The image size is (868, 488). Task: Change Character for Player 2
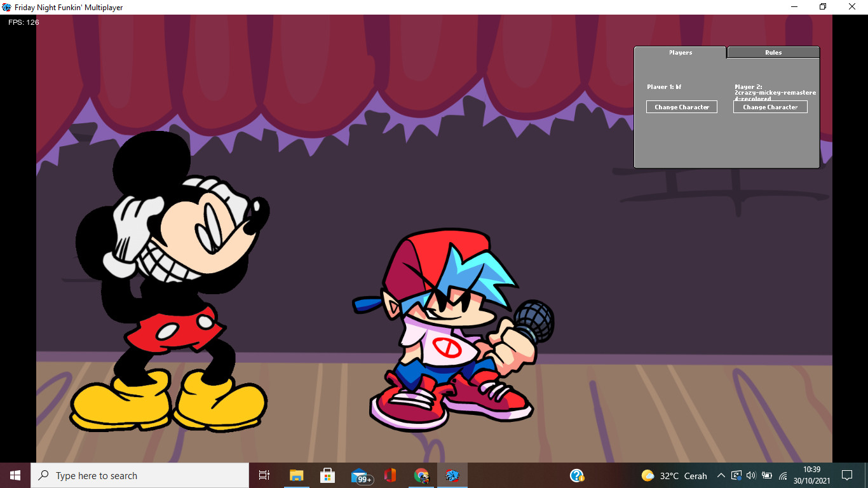pos(770,107)
